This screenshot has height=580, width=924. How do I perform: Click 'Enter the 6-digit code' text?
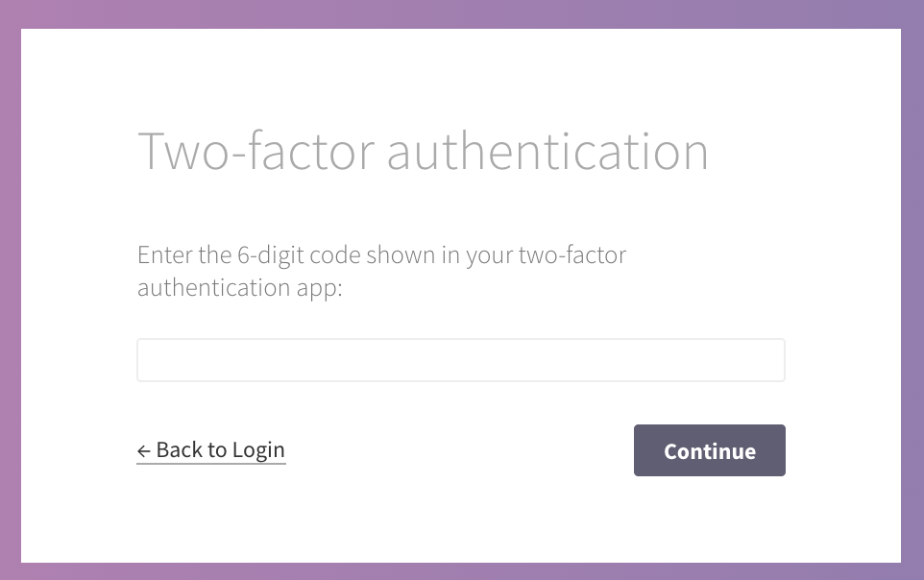[249, 255]
